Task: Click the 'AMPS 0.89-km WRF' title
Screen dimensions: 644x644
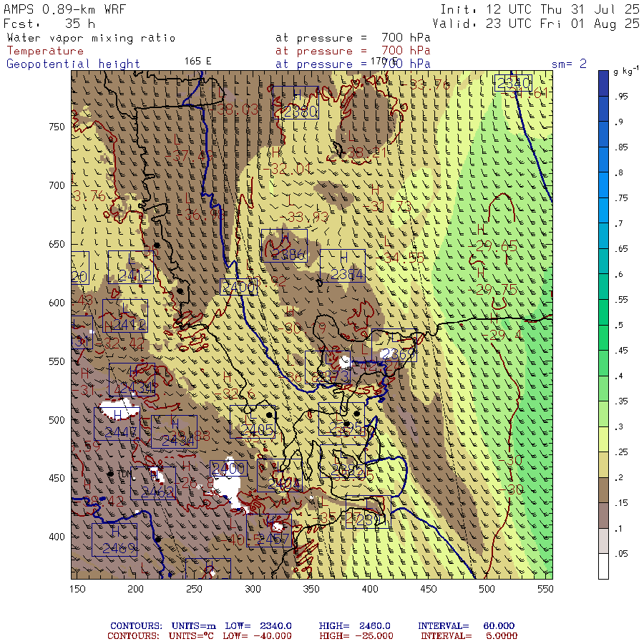Action: point(64,9)
